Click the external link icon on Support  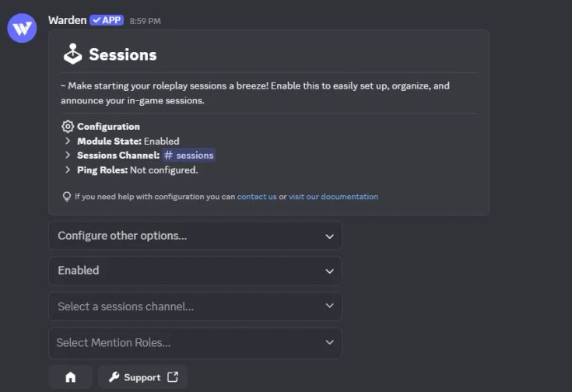tap(173, 376)
